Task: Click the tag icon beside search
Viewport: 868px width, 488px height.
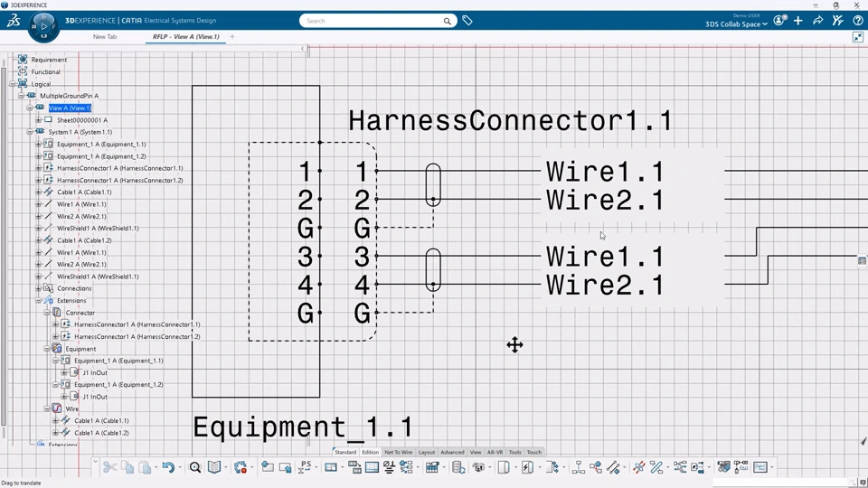Action: point(467,20)
